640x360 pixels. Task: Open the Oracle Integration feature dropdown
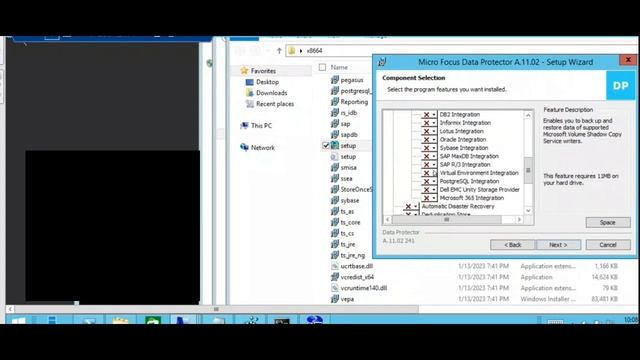[x=433, y=140]
